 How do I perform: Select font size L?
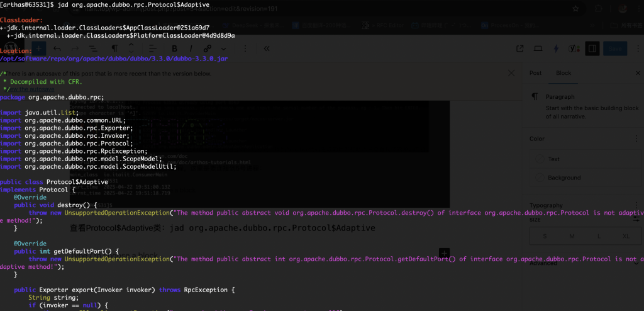599,236
